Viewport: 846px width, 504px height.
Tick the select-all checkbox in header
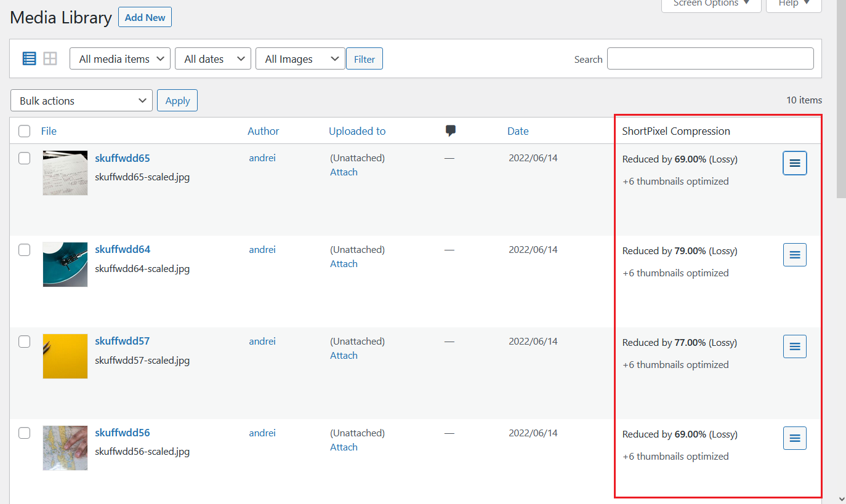click(x=25, y=131)
